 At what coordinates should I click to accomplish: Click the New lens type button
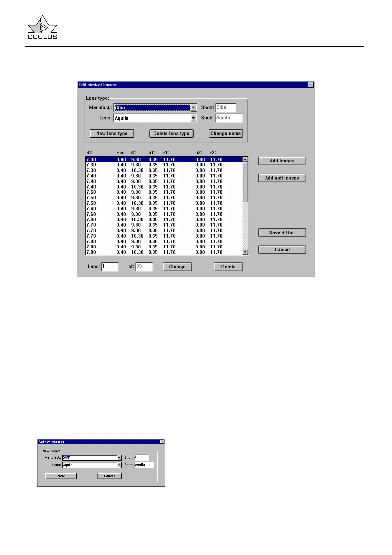point(112,133)
